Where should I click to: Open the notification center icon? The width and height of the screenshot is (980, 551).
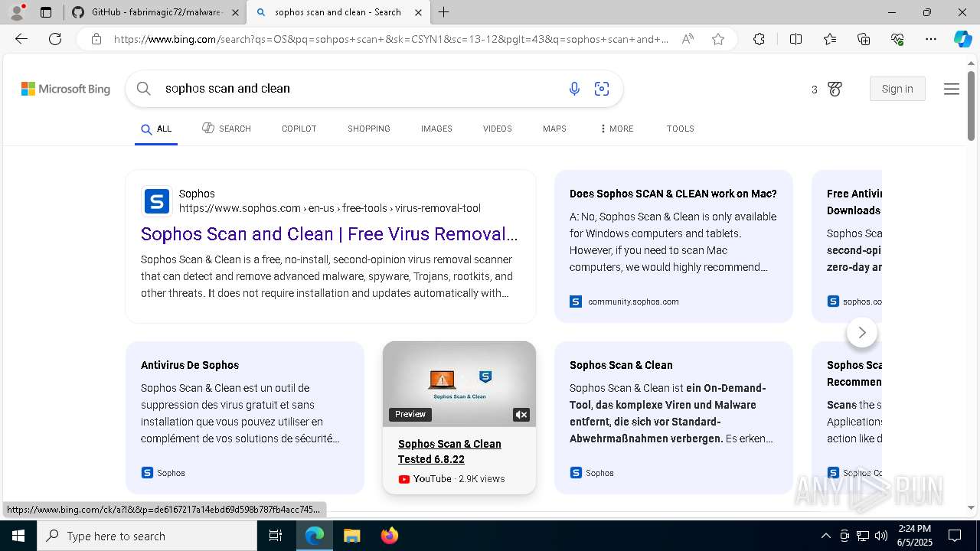point(955,536)
